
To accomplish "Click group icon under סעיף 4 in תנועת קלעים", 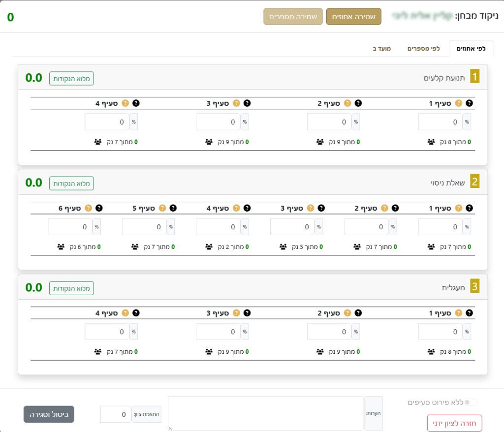I will click(x=97, y=142).
